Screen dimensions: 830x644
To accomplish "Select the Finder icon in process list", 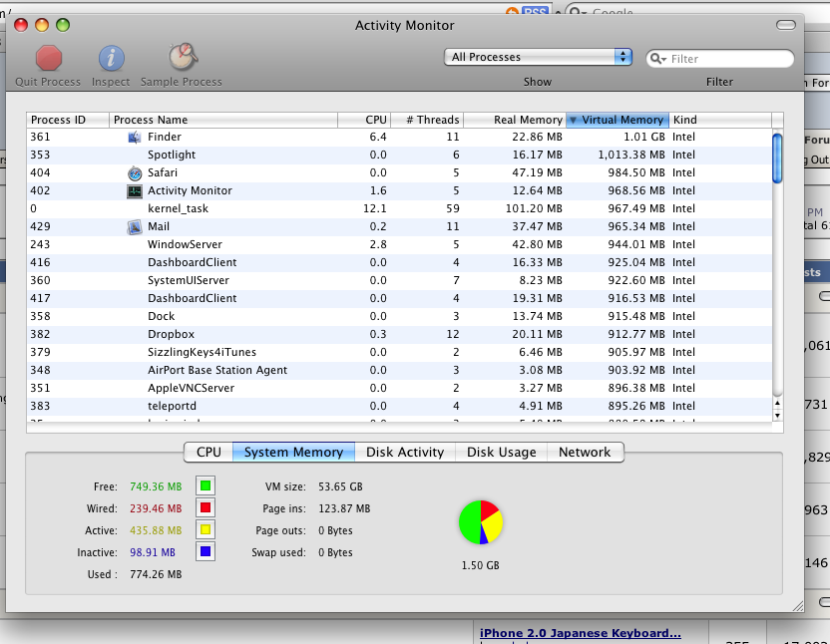I will (135, 137).
